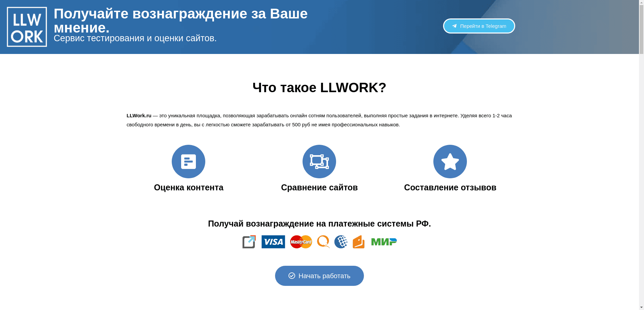The image size is (644, 310).
Task: Select the Сравнение сайтов label
Action: [319, 187]
